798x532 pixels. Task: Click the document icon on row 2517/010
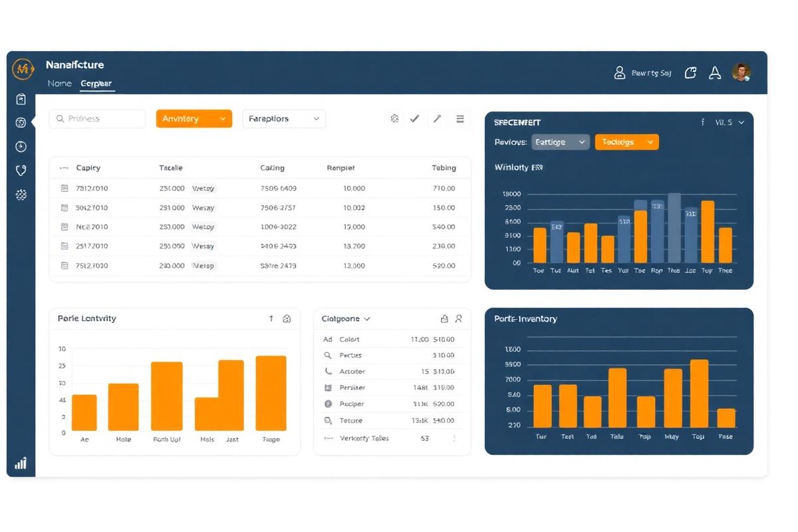coord(65,246)
